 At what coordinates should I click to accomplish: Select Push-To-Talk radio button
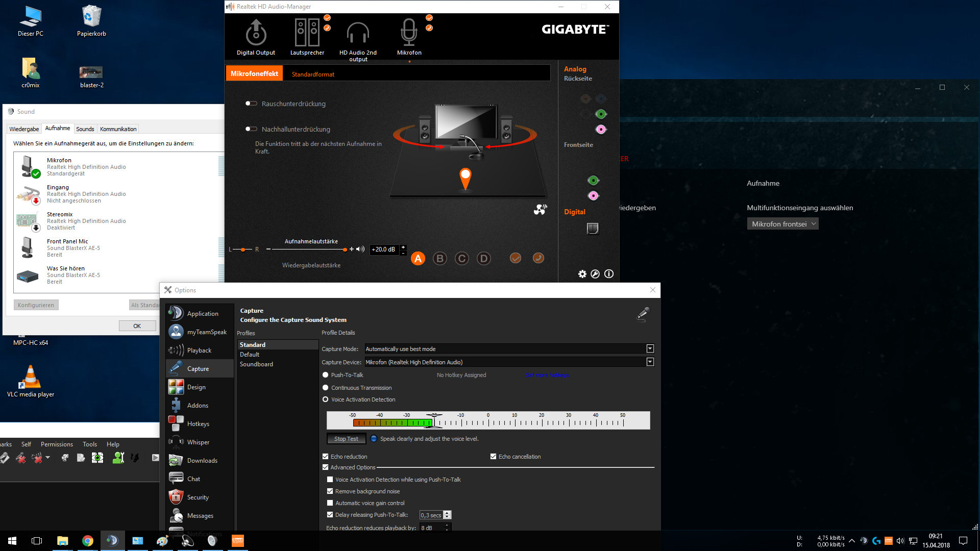326,375
